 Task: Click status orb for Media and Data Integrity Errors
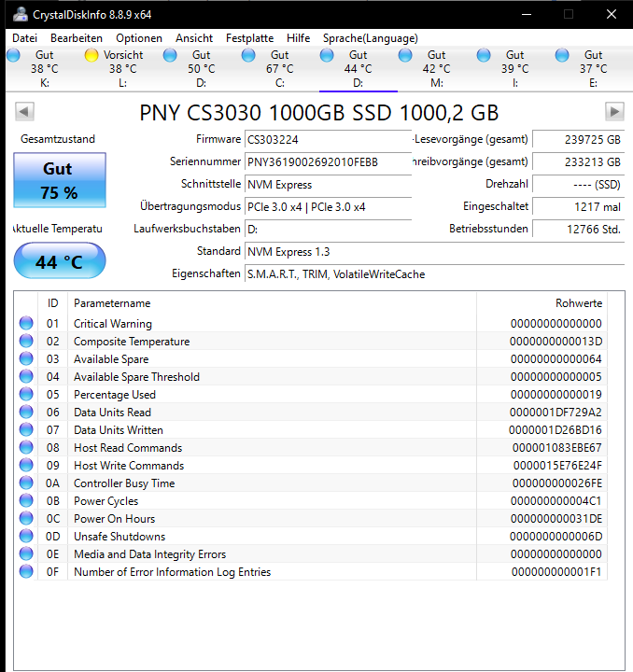(x=26, y=553)
